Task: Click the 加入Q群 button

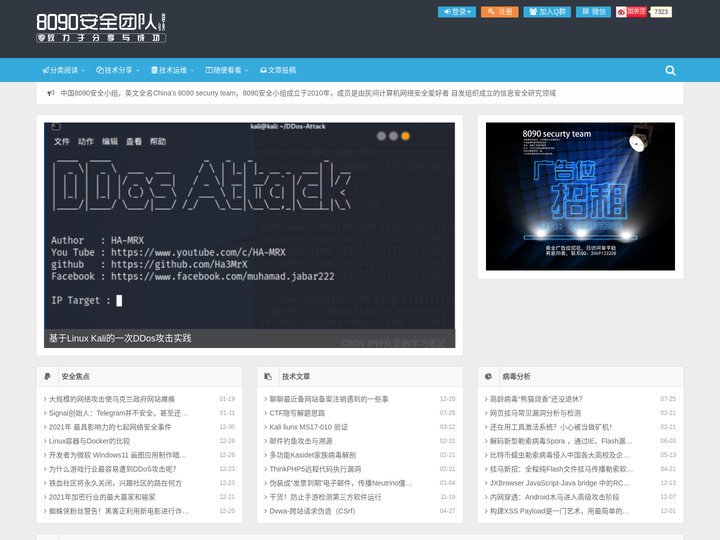Action: coord(547,11)
